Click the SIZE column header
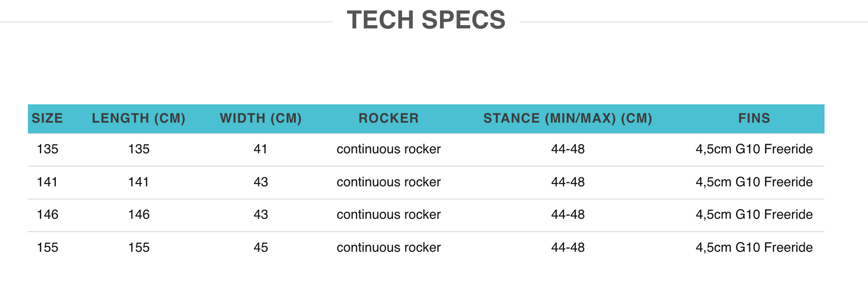Viewport: 868px width, 292px height. [47, 118]
